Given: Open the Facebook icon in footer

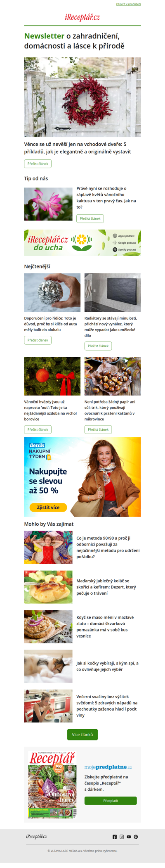Looking at the screenshot, I should tap(115, 837).
